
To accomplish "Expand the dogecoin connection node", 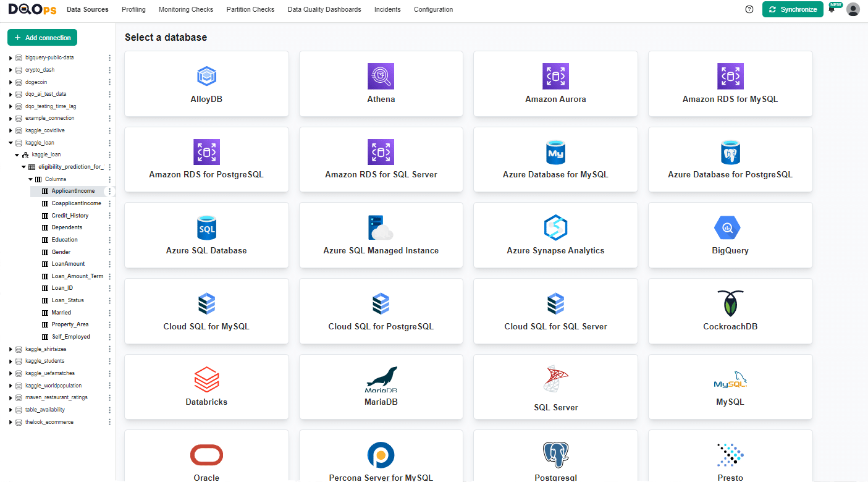I will tap(11, 82).
